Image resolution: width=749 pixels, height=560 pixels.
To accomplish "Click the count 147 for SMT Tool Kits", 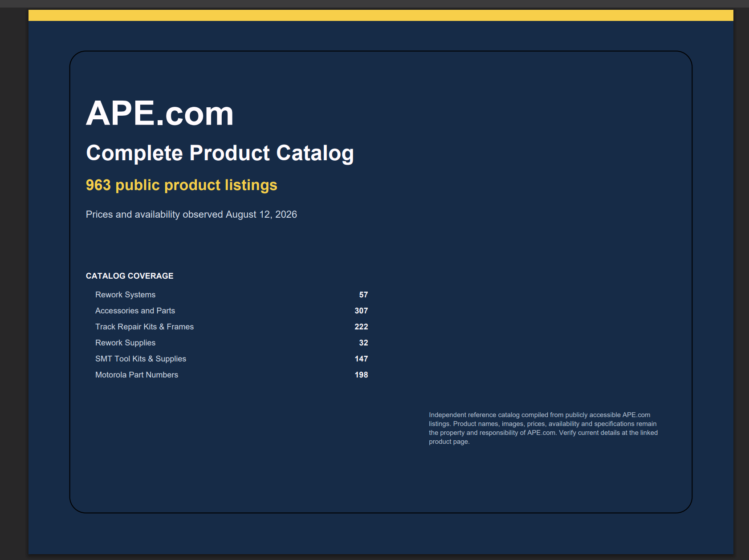I will point(361,359).
